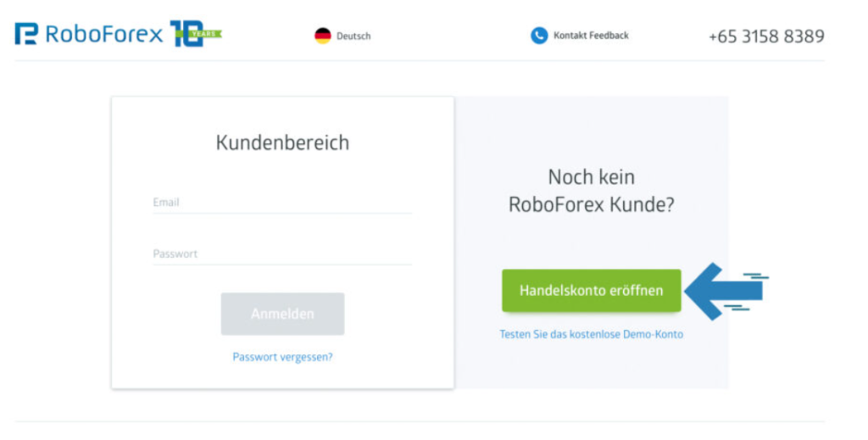
Task: Open the Kontakt Feedback link
Action: click(591, 36)
